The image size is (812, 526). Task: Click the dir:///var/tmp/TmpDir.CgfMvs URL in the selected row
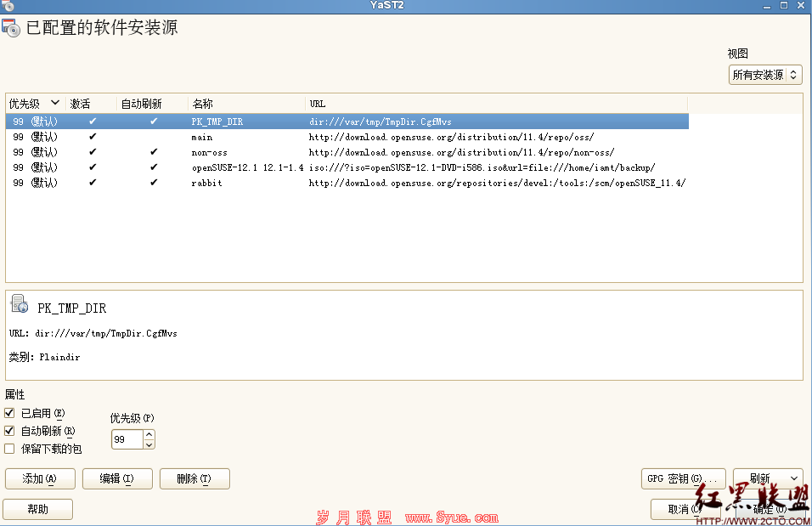[381, 122]
